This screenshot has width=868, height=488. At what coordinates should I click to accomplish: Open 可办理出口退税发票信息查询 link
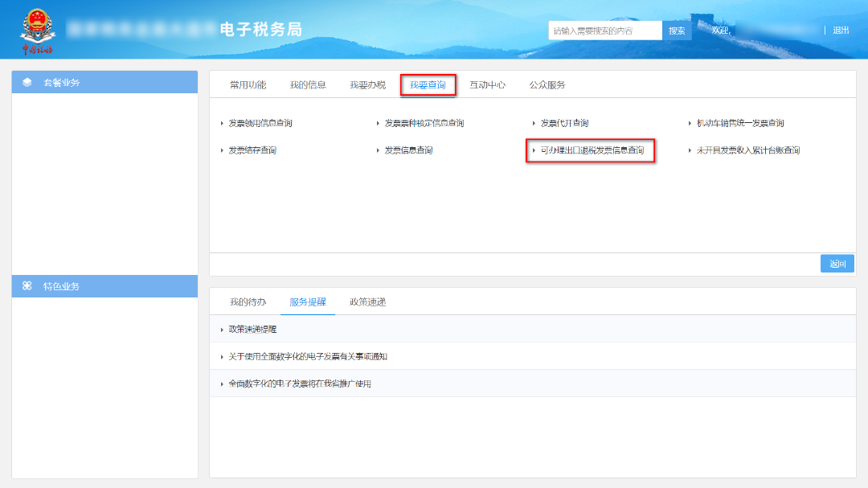coord(592,150)
